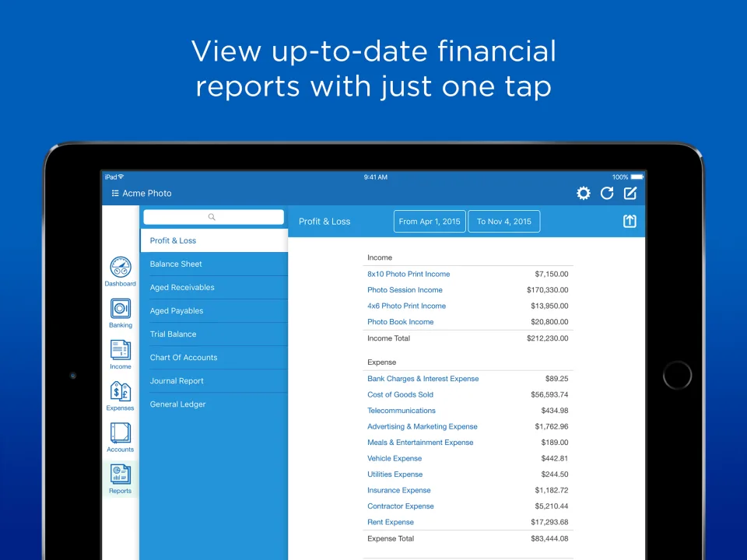
Task: Open Bank Charges & Interest Expense account
Action: pos(423,379)
